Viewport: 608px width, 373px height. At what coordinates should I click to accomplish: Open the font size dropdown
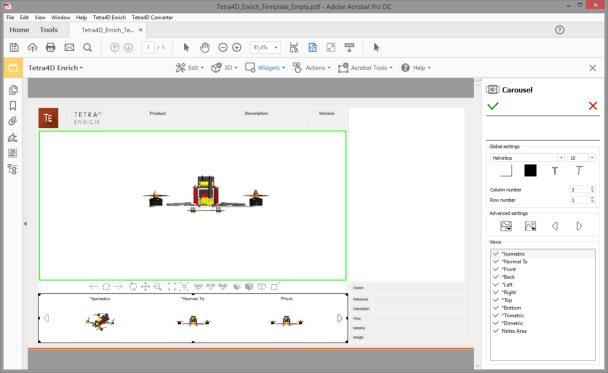coord(592,158)
